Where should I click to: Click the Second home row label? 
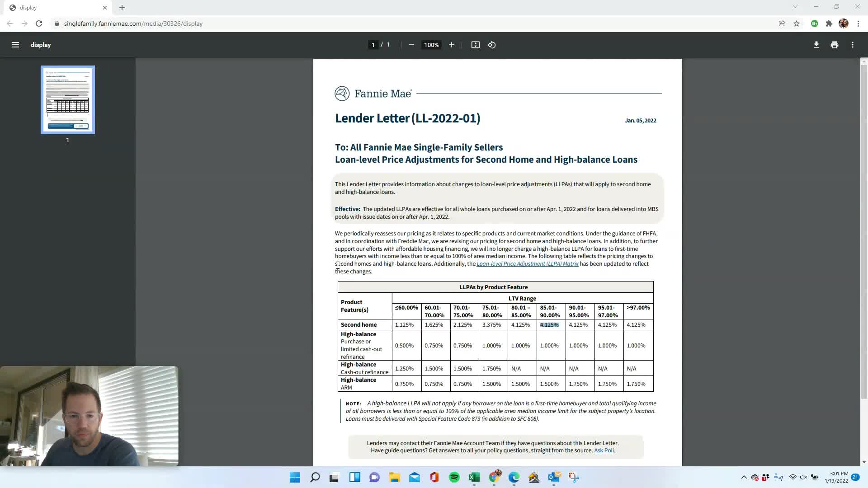click(x=359, y=325)
